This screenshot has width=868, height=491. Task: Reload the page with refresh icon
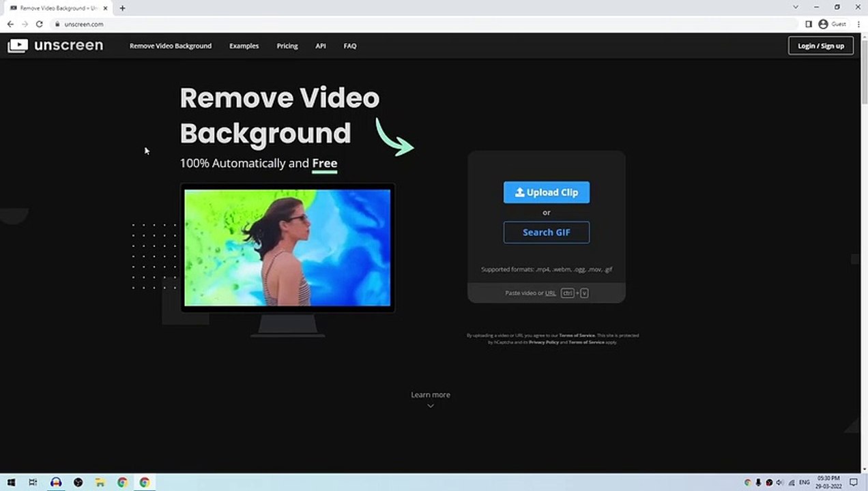pyautogui.click(x=40, y=24)
